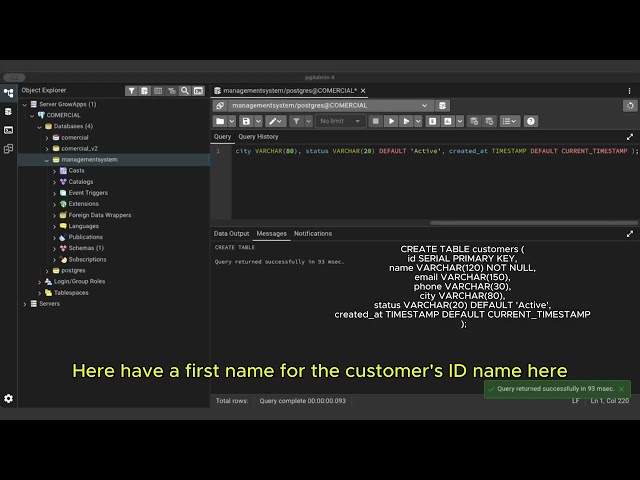Open the filter options dropdown arrow
This screenshot has width=640, height=480.
click(x=308, y=121)
